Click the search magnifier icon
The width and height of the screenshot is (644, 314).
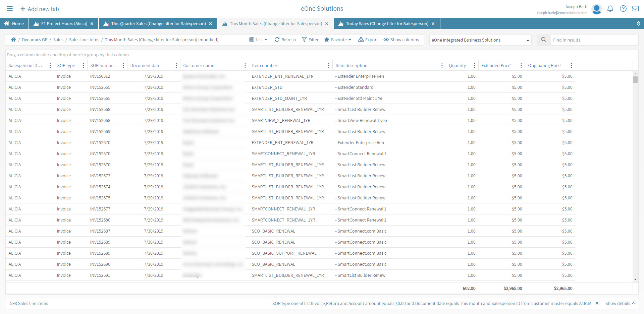click(x=544, y=40)
